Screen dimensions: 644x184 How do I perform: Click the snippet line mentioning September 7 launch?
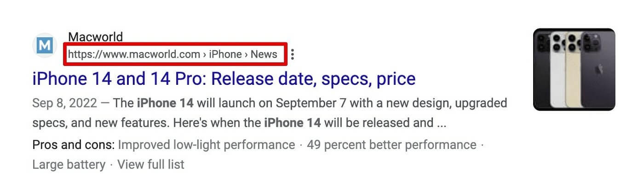pyautogui.click(x=270, y=102)
